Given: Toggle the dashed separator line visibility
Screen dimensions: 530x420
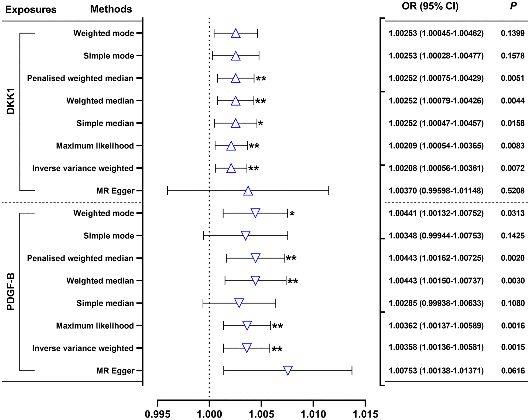Looking at the screenshot, I should [x=265, y=200].
